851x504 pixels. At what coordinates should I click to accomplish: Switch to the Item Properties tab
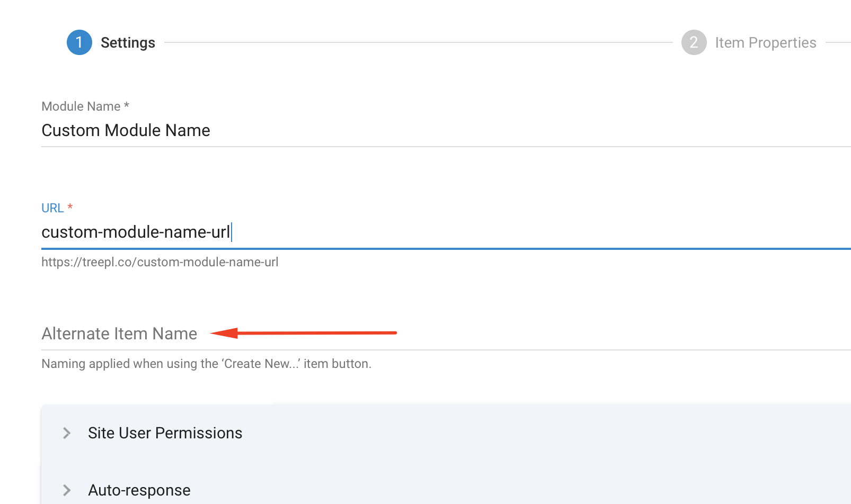766,42
